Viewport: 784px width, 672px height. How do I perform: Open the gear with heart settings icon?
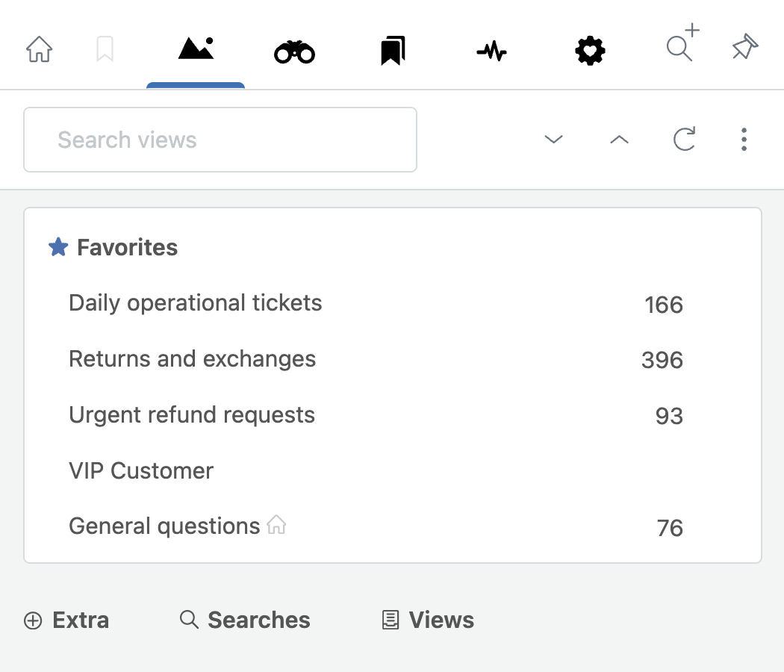point(590,51)
